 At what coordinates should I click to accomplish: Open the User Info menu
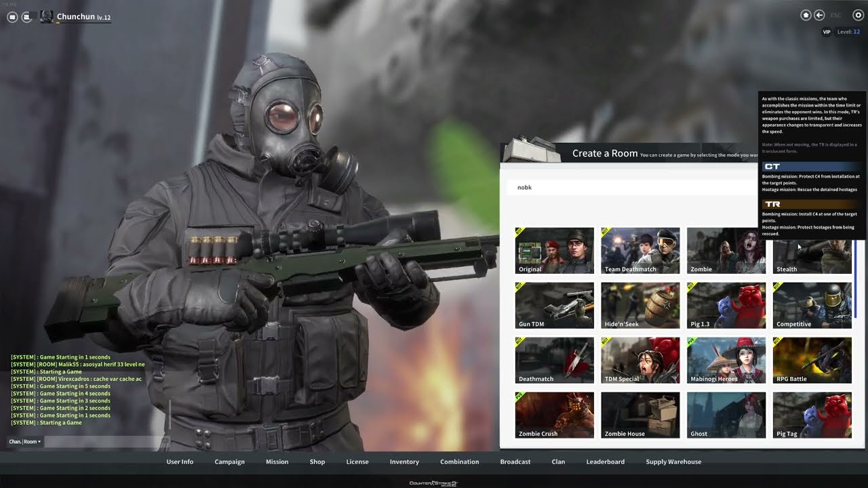[180, 462]
